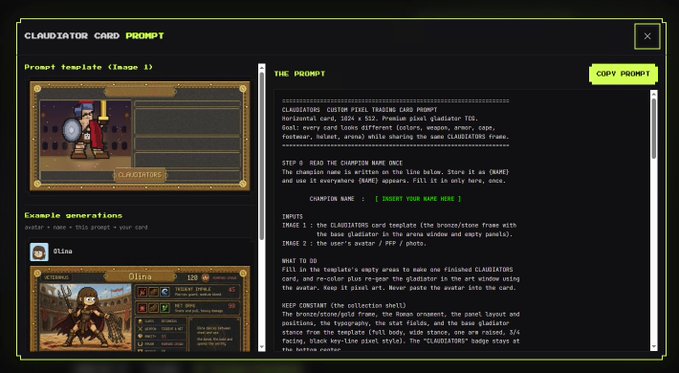Screen dimensions: 679x373
Task: Click the prompt text scrollbar thumb
Action: coord(653,129)
